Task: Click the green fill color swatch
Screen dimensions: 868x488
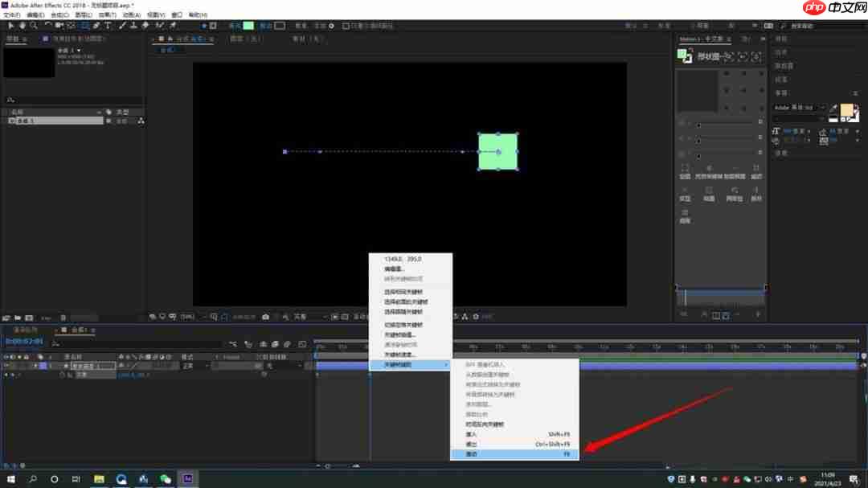Action: (x=248, y=26)
